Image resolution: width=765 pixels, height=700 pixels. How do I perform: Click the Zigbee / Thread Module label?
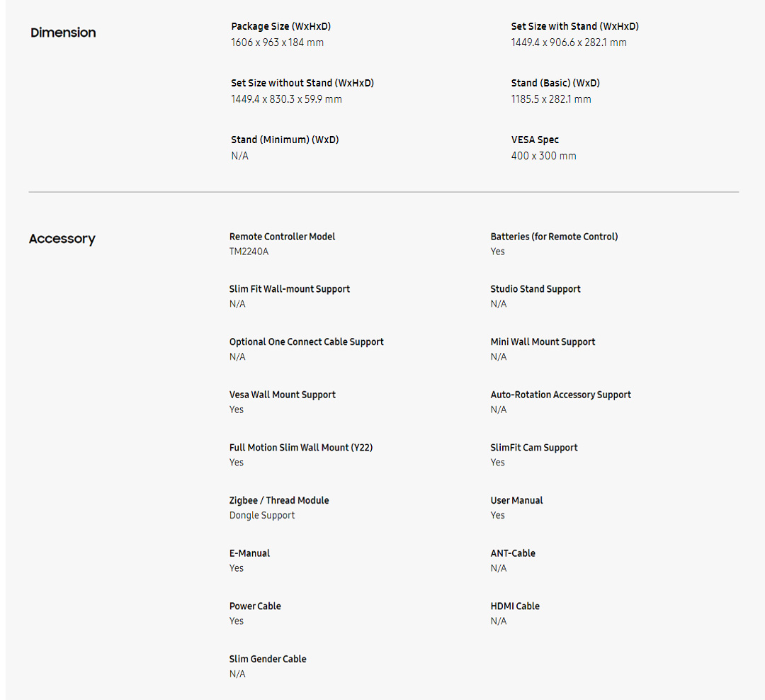click(x=278, y=500)
